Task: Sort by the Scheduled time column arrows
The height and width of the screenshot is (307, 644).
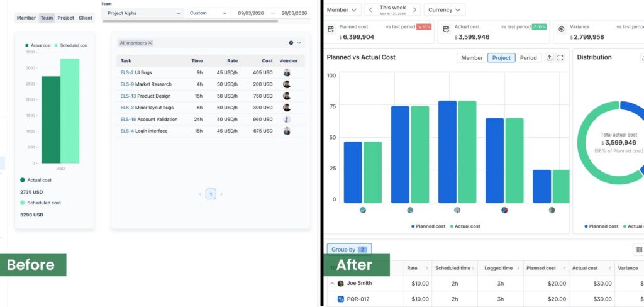Action: pyautogui.click(x=473, y=269)
